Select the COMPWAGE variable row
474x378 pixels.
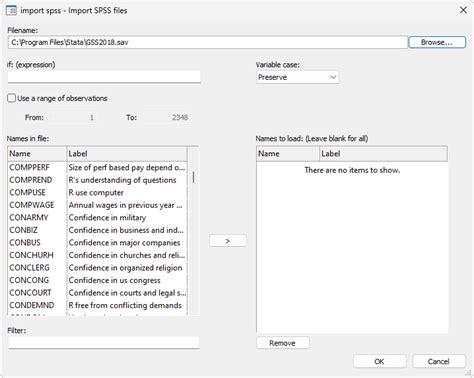pos(97,205)
